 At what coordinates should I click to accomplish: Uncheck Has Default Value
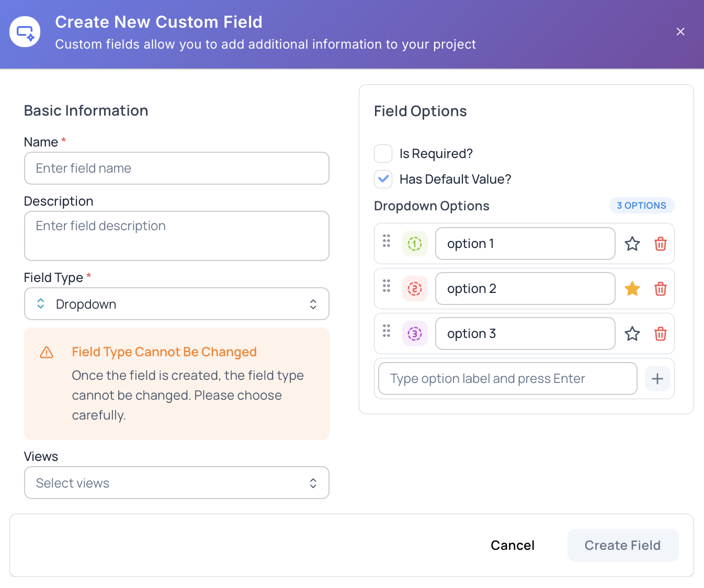click(383, 179)
